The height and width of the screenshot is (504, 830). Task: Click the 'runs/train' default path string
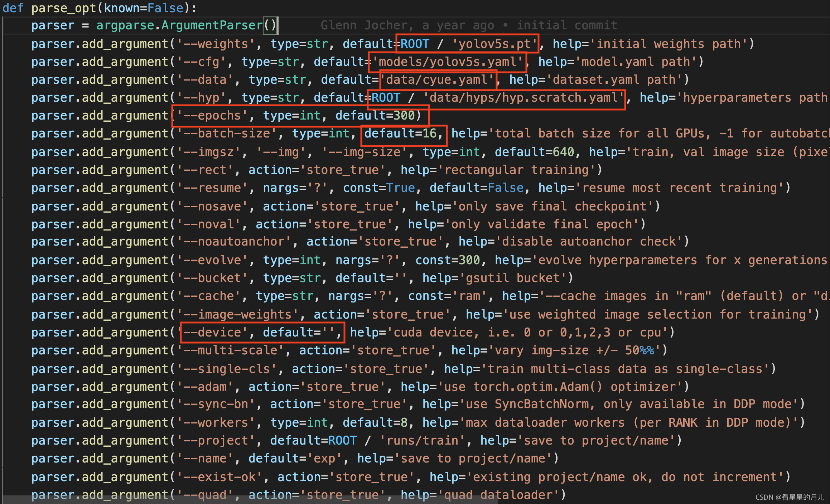pyautogui.click(x=422, y=441)
